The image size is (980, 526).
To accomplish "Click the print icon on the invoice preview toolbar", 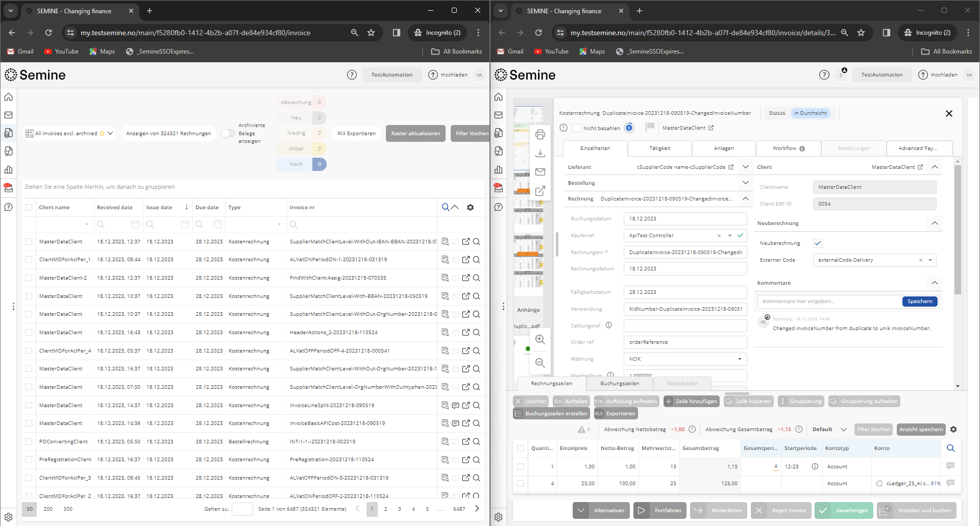I will click(x=540, y=135).
